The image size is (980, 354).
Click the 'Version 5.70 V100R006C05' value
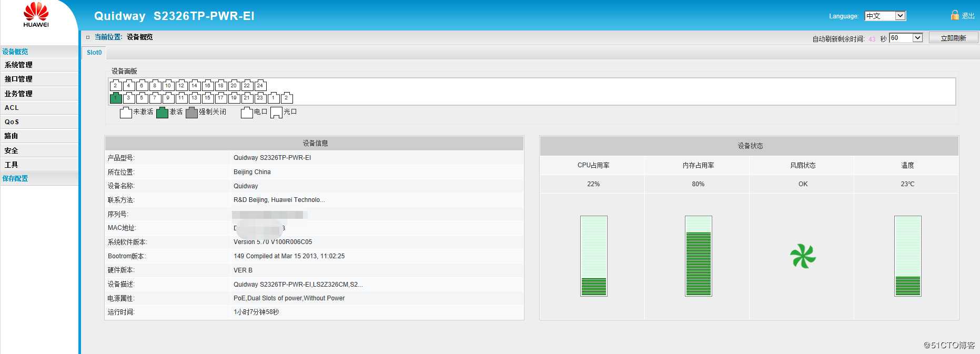(272, 242)
